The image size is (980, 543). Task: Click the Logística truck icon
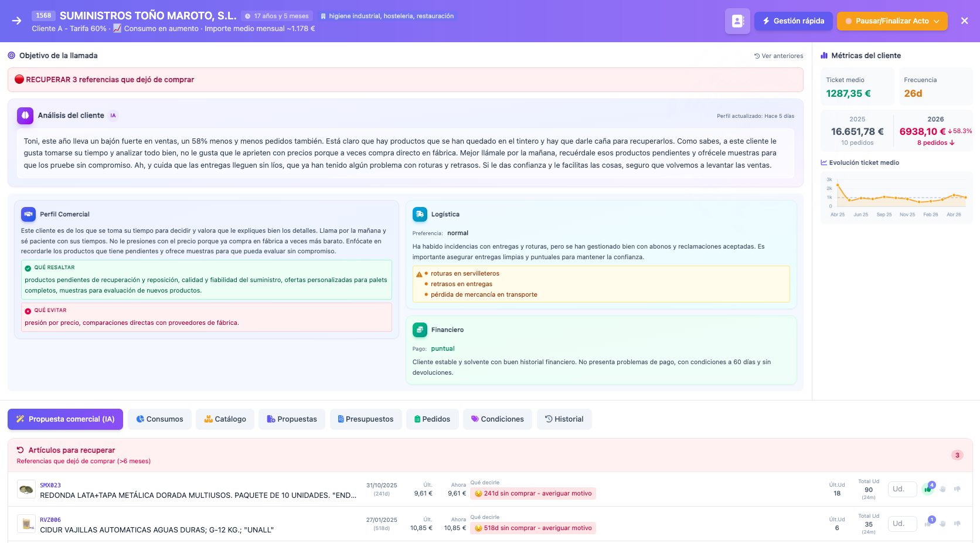click(x=420, y=214)
